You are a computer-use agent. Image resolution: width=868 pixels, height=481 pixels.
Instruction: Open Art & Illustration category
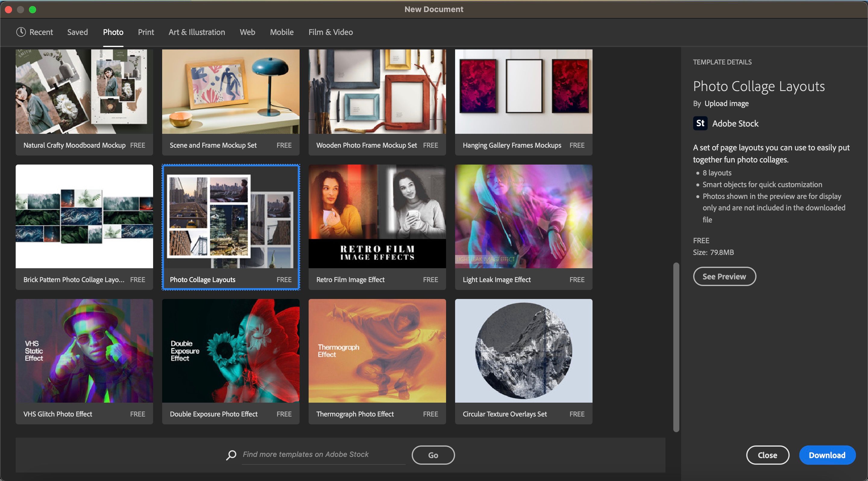[x=196, y=32]
